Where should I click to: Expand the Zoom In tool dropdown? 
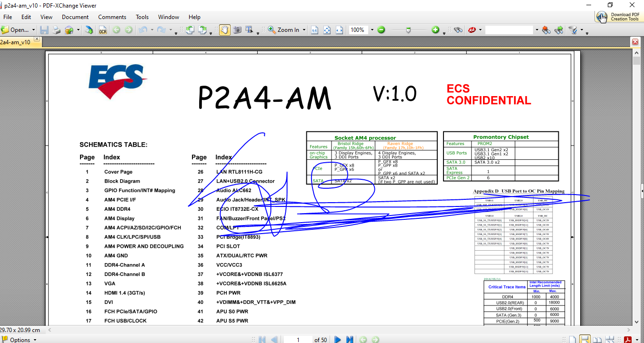(304, 30)
